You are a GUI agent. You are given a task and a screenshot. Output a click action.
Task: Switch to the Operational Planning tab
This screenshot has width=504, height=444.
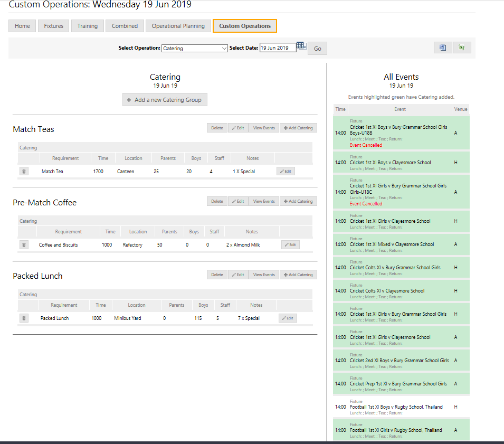click(x=178, y=26)
